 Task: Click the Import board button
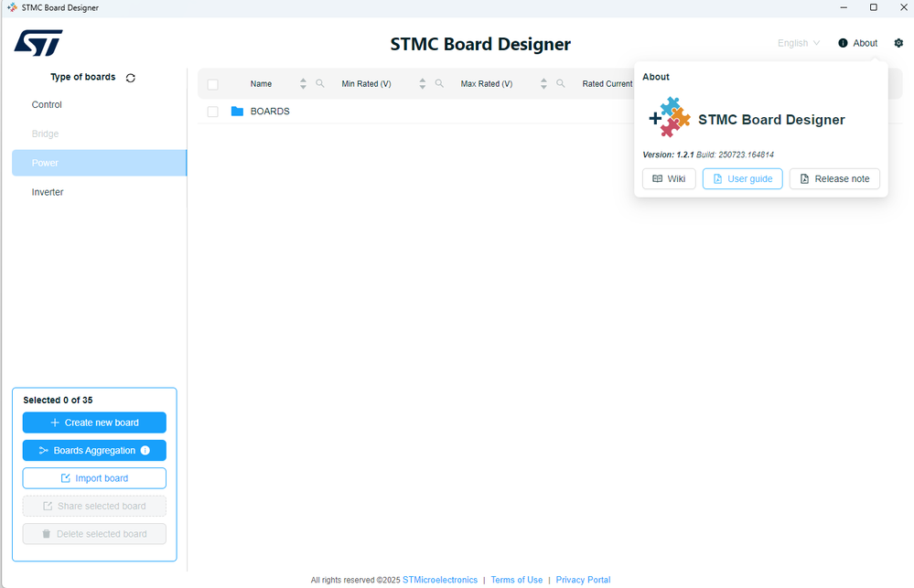(94, 478)
